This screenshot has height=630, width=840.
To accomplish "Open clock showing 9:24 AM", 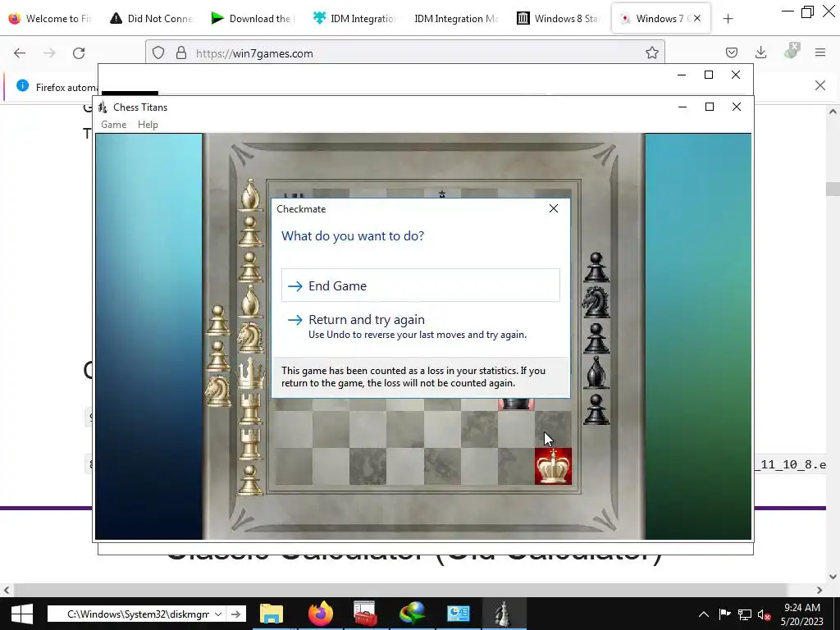I will [x=802, y=614].
